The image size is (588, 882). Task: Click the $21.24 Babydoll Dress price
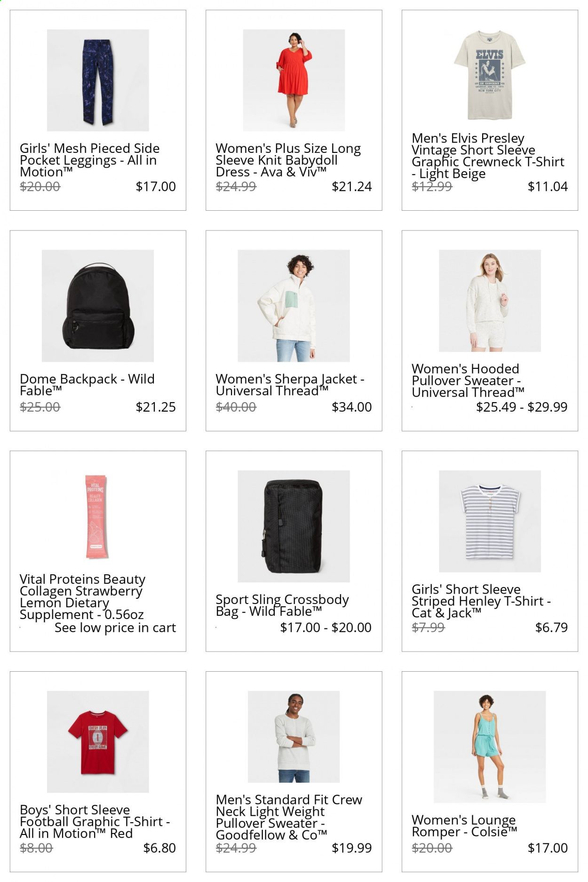pos(352,187)
